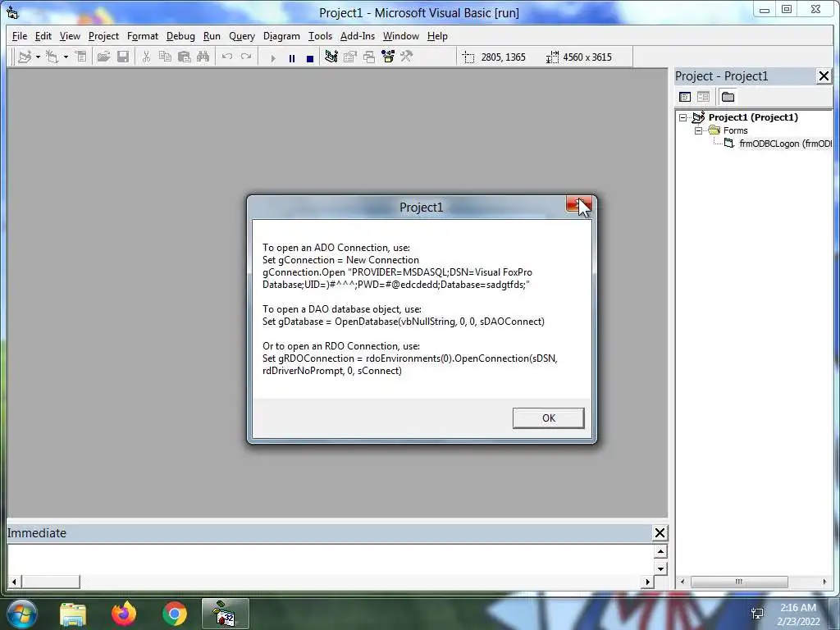Open the Form Layout Window icon
This screenshot has width=840, height=630.
click(x=369, y=57)
